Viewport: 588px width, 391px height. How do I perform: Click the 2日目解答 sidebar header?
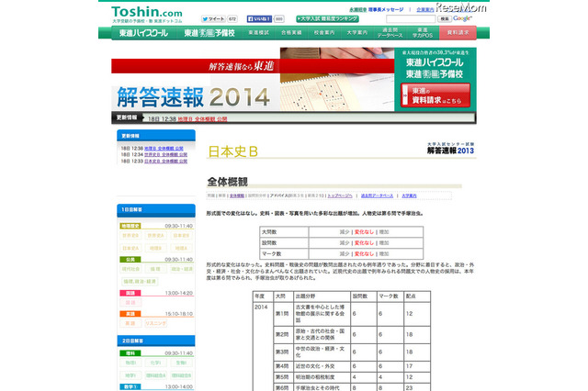tap(156, 341)
